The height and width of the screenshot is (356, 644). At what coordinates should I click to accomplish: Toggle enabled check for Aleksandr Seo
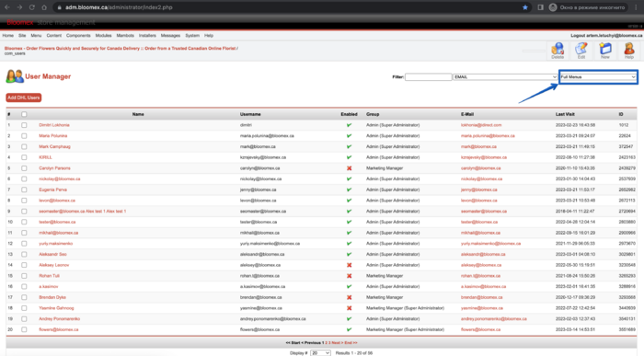click(349, 254)
